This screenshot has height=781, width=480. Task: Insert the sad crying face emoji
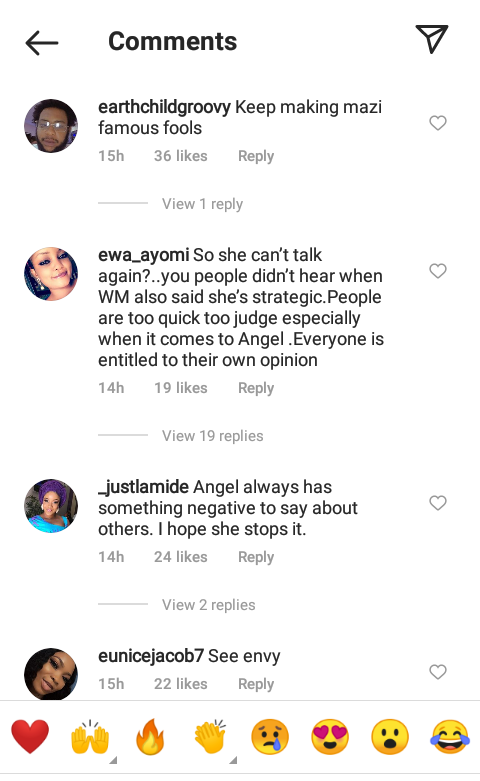[270, 737]
